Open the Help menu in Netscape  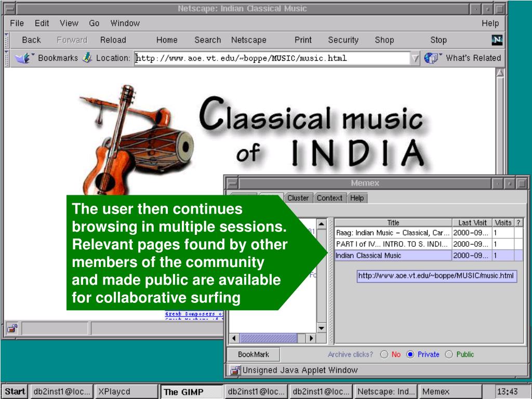pos(490,23)
